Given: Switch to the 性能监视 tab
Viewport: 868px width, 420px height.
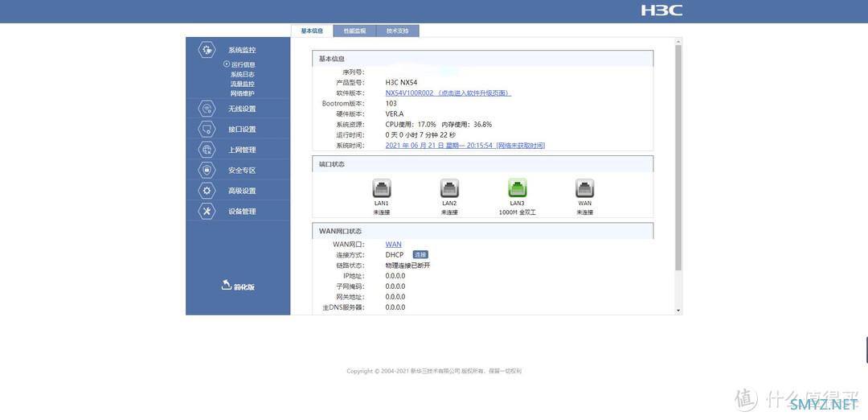Looking at the screenshot, I should pyautogui.click(x=355, y=31).
